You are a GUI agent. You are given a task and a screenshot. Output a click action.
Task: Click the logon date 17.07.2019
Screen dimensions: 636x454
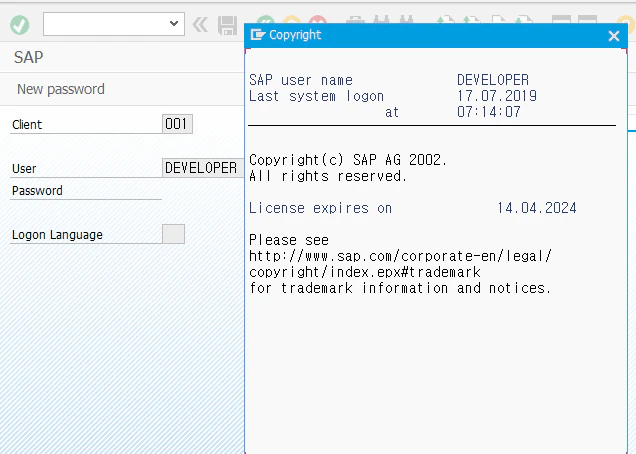click(x=497, y=96)
